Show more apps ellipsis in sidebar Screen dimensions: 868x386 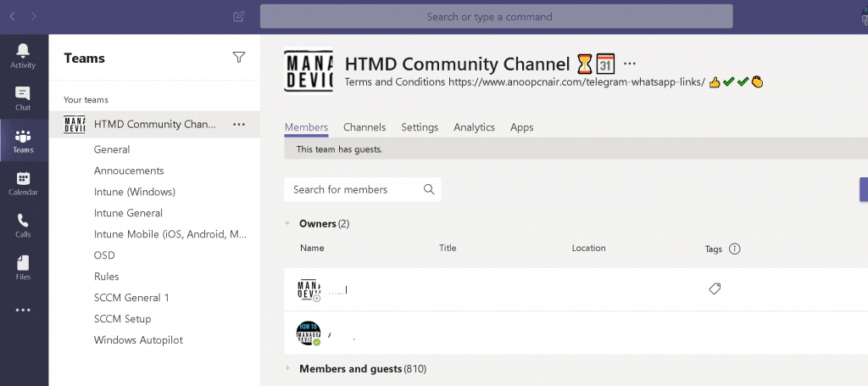point(23,310)
